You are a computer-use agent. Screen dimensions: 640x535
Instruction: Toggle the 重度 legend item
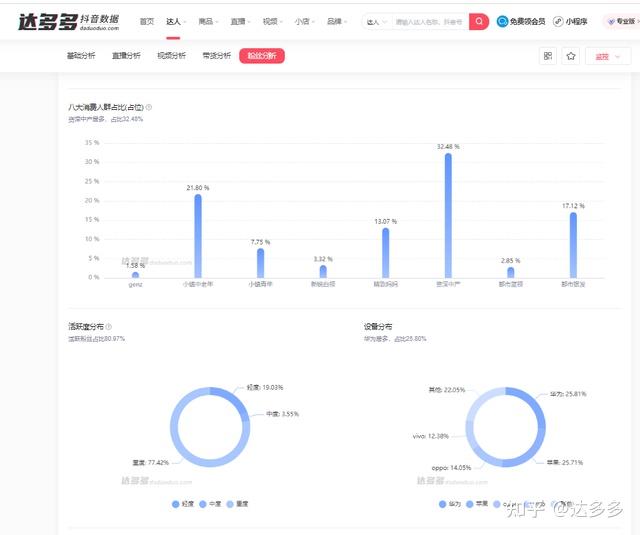237,504
